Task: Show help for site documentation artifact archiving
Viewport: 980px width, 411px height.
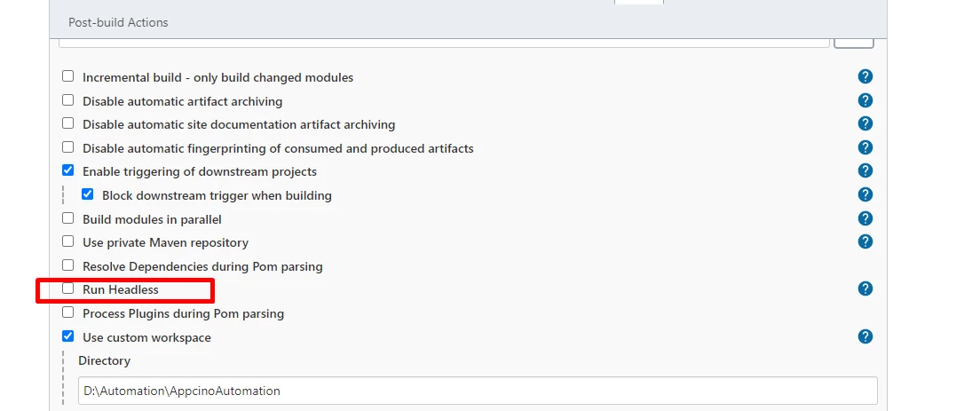Action: [x=865, y=123]
